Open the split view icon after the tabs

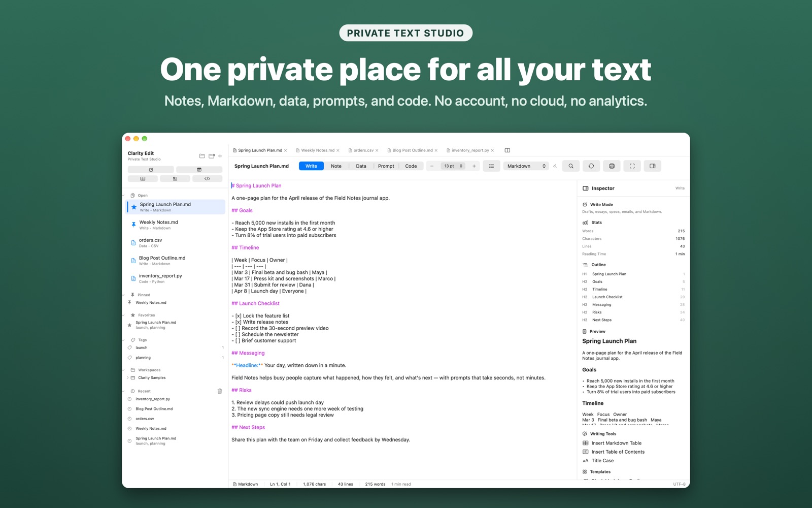click(x=507, y=150)
